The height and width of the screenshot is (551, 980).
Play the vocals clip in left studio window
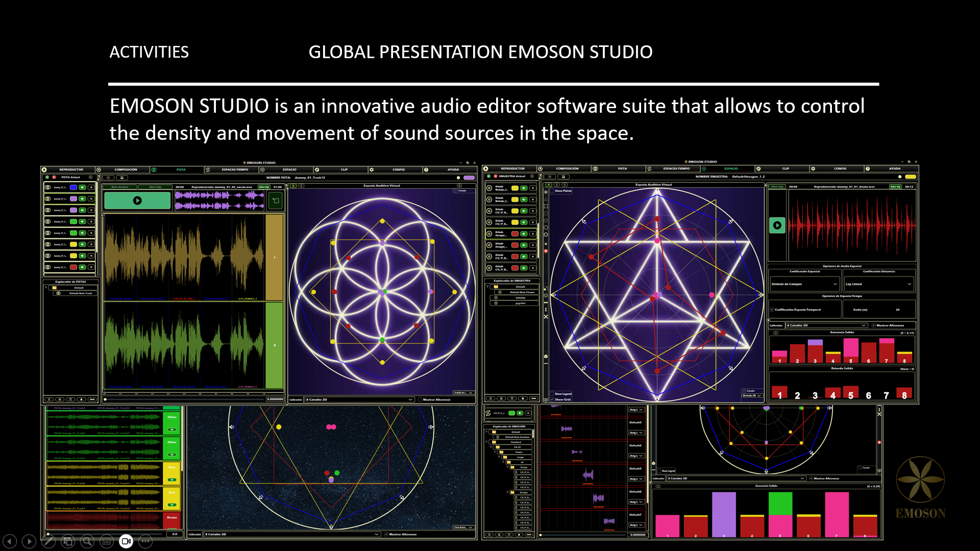point(137,201)
